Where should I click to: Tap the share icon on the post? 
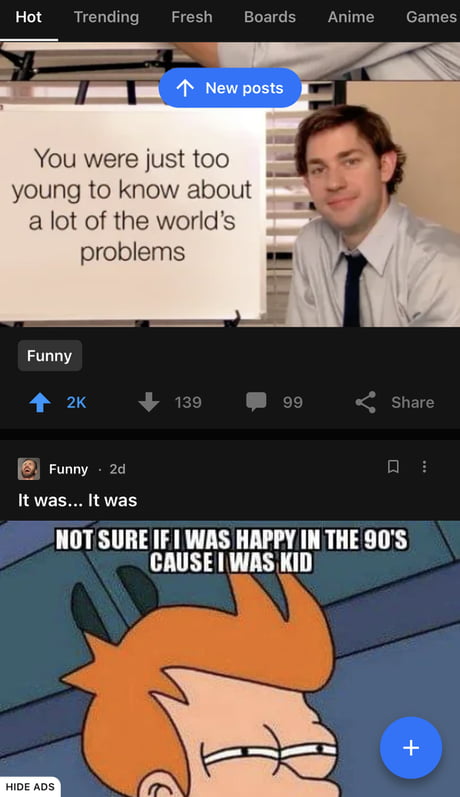pyautogui.click(x=365, y=402)
